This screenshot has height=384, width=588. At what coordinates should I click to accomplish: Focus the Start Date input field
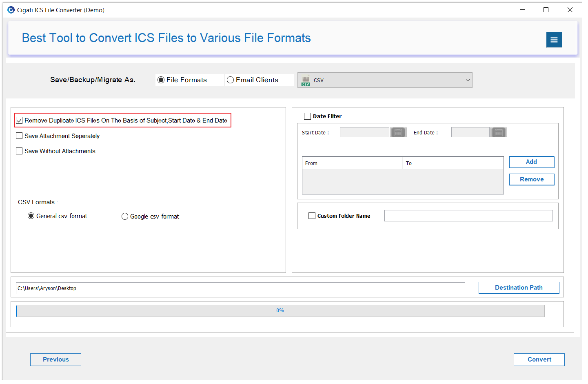[x=364, y=132]
